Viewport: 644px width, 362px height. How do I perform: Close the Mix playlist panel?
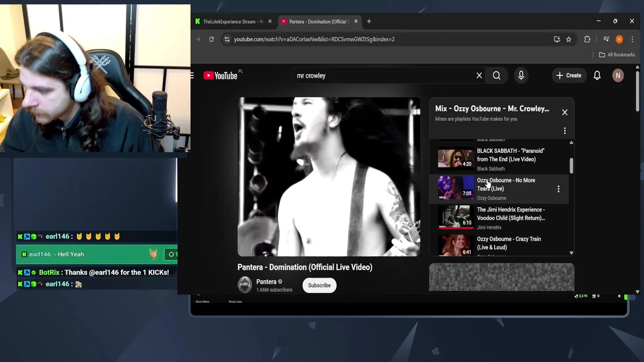(565, 113)
